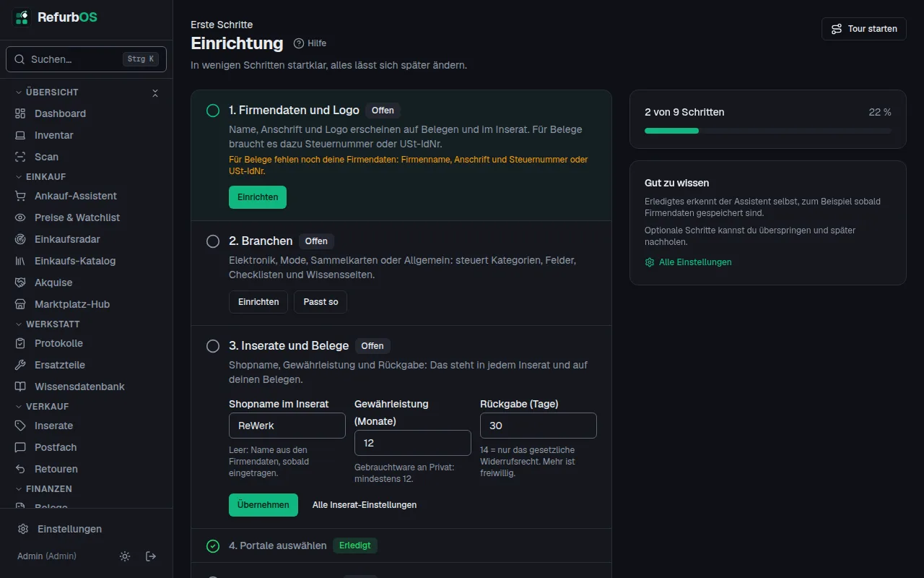Collapse the WERKSTATT section chevron
The height and width of the screenshot is (578, 924).
pos(19,324)
